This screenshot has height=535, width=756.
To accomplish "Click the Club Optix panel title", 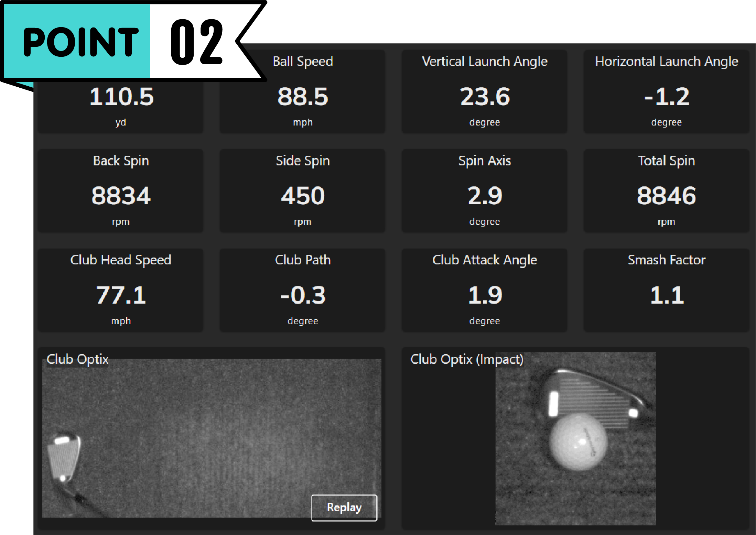I will [x=77, y=359].
